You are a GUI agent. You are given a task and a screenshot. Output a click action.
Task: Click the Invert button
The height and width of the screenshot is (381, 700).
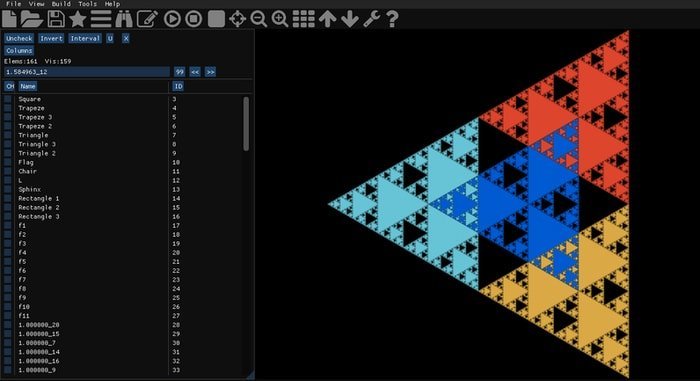[x=51, y=38]
